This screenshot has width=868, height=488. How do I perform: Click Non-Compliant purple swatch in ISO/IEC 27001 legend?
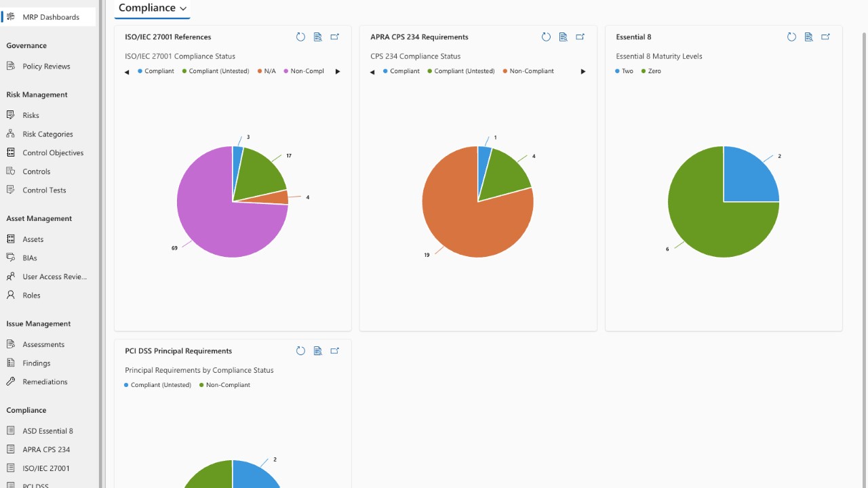[286, 71]
